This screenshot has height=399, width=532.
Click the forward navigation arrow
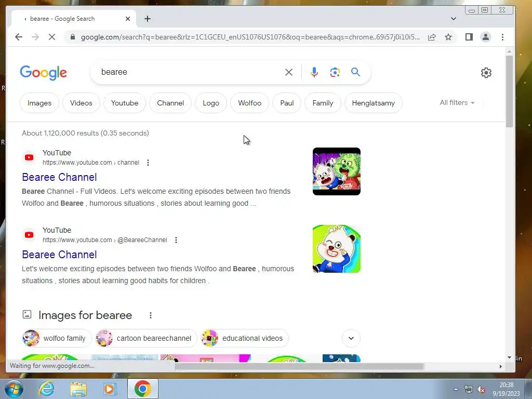click(35, 37)
